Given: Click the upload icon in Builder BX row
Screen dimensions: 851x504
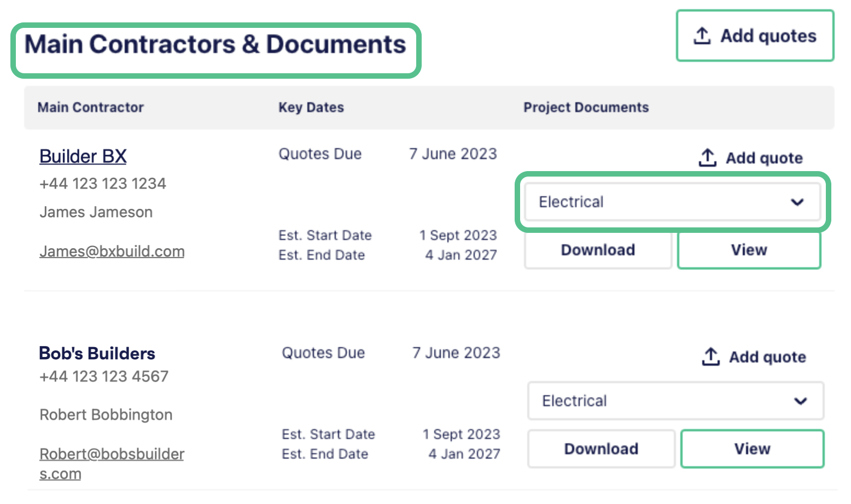Looking at the screenshot, I should pyautogui.click(x=708, y=157).
